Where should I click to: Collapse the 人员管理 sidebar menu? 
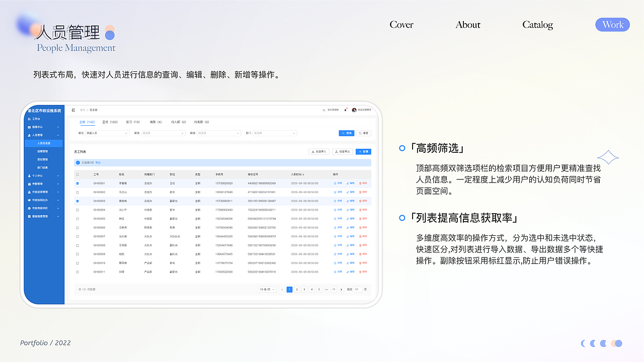click(x=58, y=135)
